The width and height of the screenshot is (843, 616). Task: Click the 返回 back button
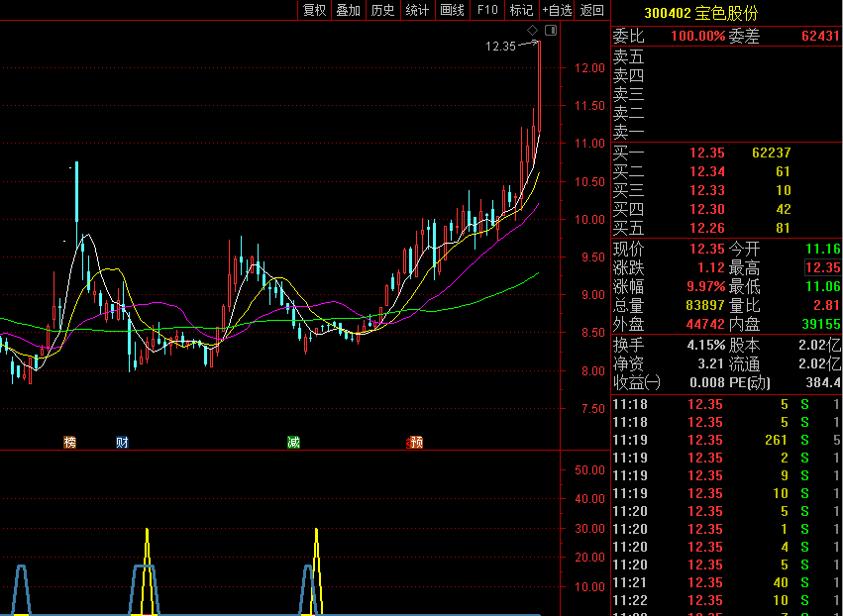click(592, 10)
